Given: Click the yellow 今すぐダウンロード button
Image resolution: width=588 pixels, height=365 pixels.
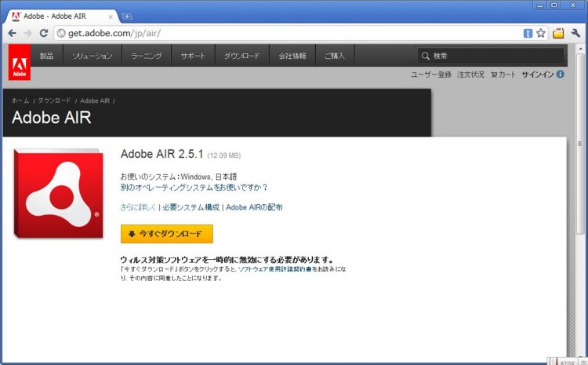Looking at the screenshot, I should [x=167, y=234].
